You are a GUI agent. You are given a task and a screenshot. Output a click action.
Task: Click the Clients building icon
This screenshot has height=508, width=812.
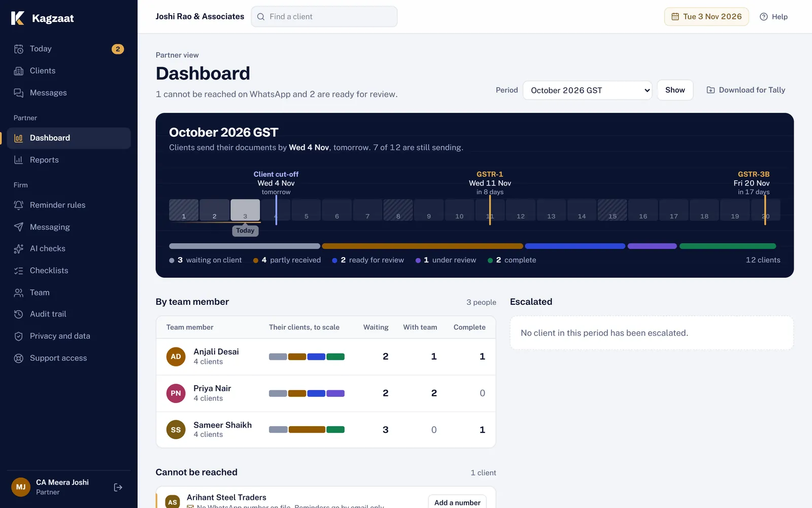(19, 71)
